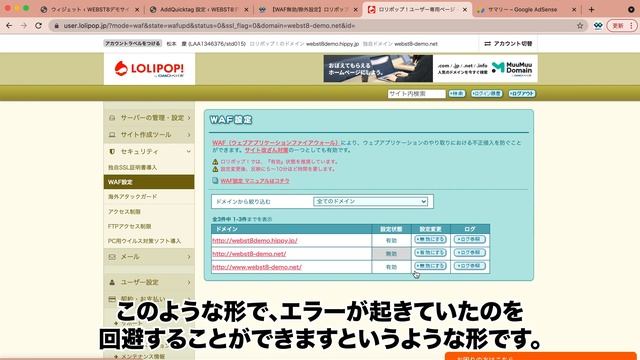Select WAF設定 in the sidebar
The width and height of the screenshot is (640, 360).
click(149, 182)
